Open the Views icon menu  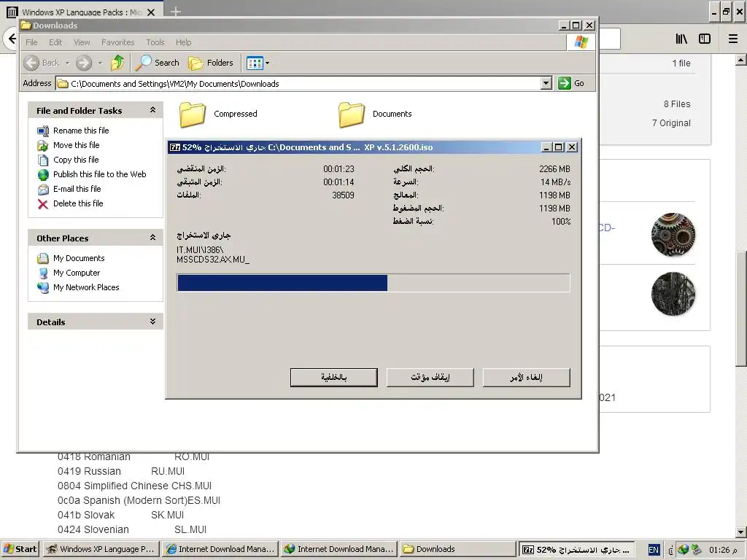255,63
